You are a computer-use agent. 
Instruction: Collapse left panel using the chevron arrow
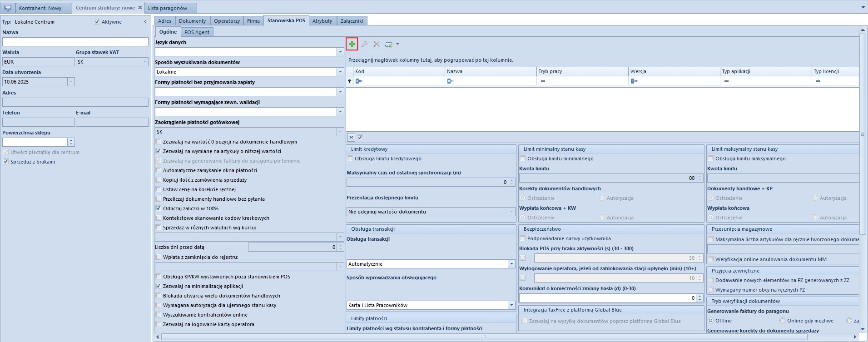pyautogui.click(x=145, y=22)
